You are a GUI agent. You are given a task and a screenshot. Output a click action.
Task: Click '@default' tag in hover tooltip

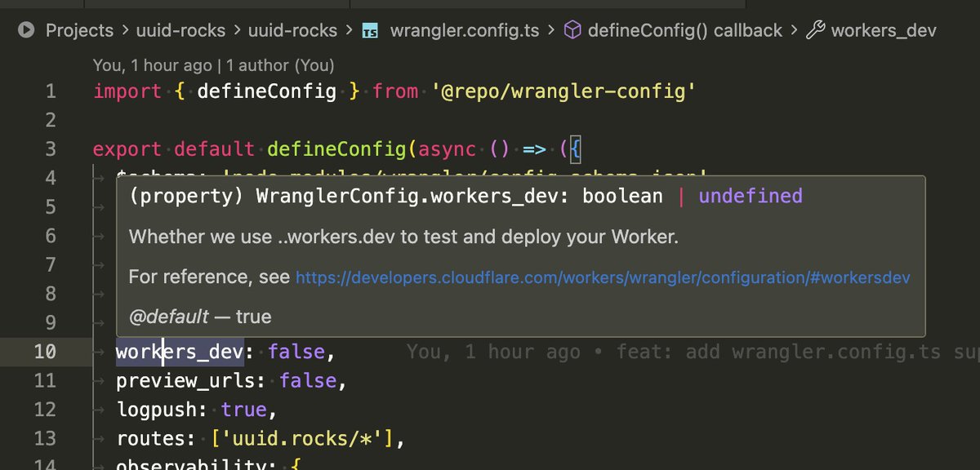pos(168,317)
